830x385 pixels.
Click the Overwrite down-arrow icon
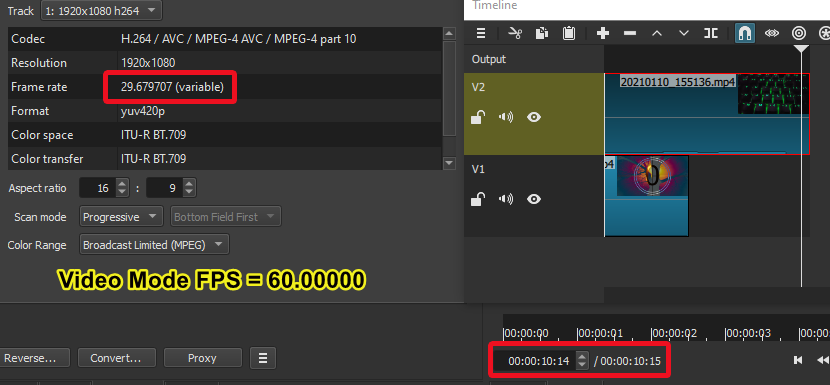click(x=683, y=33)
